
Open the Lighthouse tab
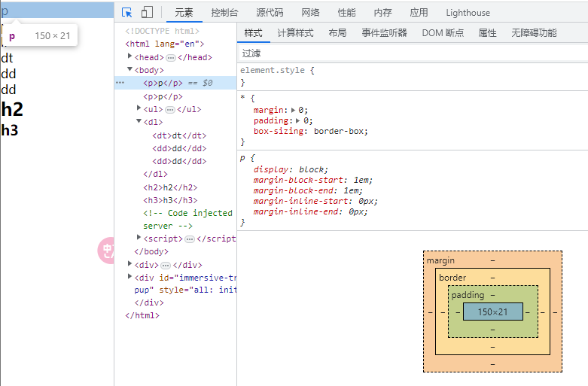click(468, 13)
